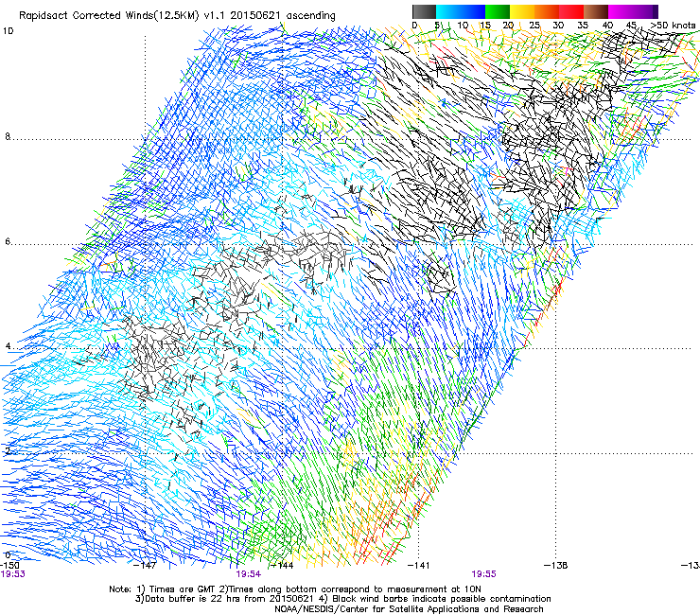Click the '45' label under the color bar
The width and height of the screenshot is (700, 615).
click(631, 25)
